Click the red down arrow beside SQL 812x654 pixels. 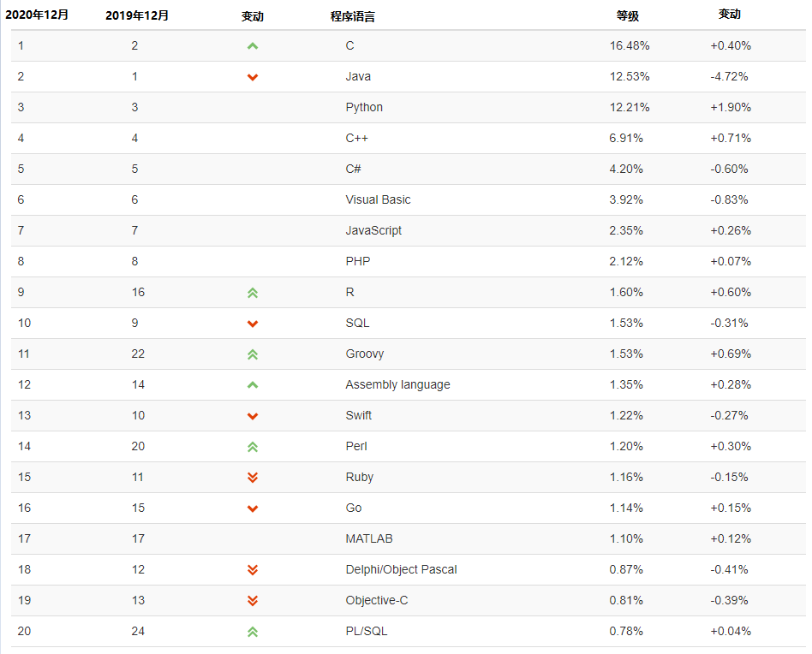(x=253, y=324)
